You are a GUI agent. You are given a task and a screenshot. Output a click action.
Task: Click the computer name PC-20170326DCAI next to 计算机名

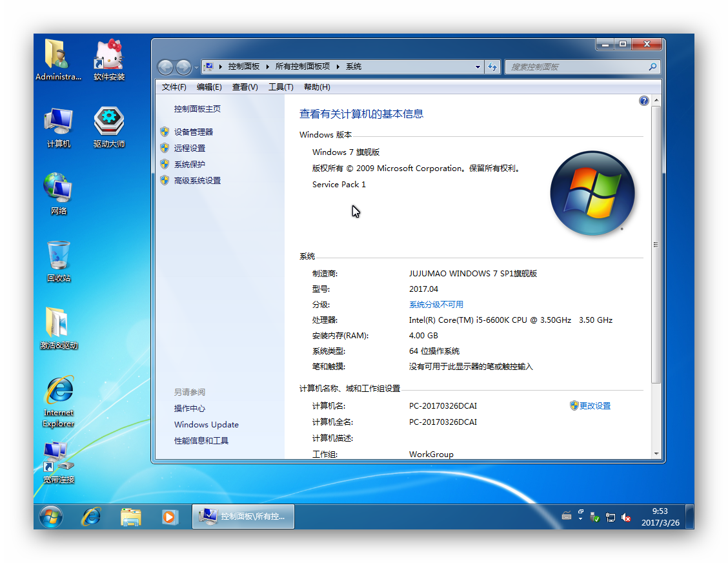pos(443,406)
